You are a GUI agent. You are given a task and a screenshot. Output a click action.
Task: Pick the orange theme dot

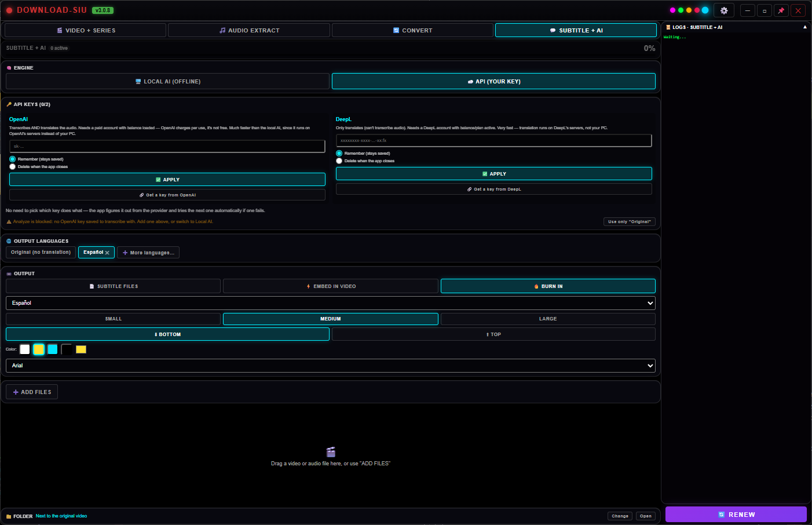pos(689,10)
